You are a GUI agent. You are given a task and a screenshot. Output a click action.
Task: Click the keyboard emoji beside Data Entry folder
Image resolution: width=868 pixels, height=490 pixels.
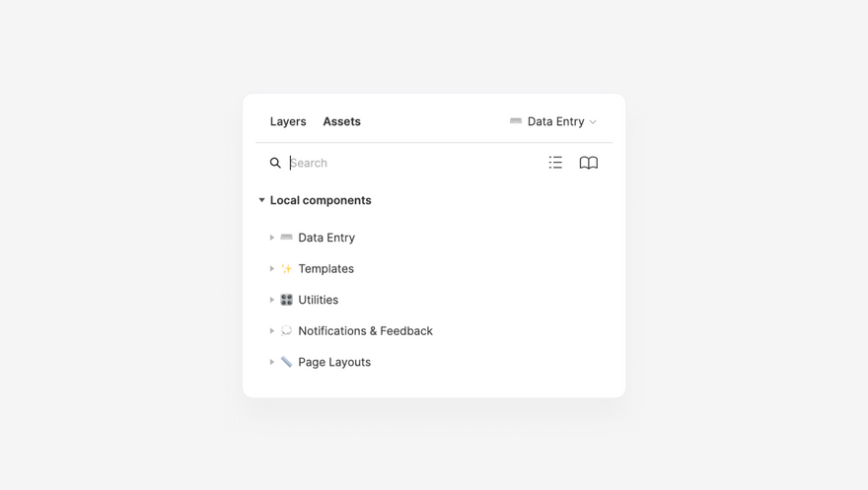pos(286,238)
